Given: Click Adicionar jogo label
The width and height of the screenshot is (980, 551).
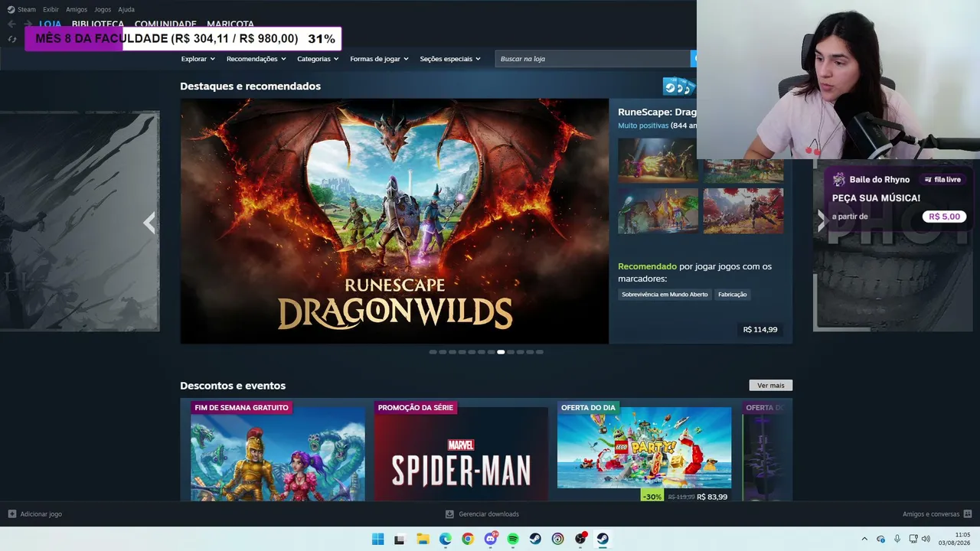Looking at the screenshot, I should click(41, 514).
